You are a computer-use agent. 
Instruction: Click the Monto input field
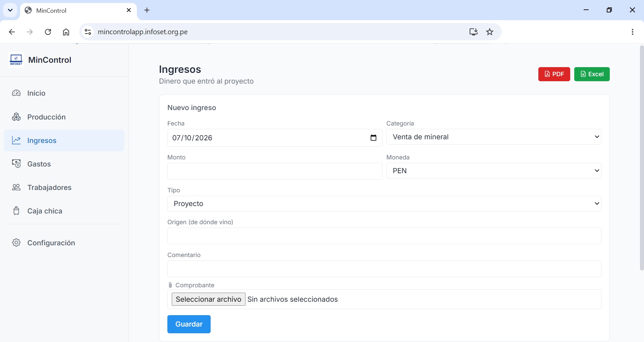275,171
